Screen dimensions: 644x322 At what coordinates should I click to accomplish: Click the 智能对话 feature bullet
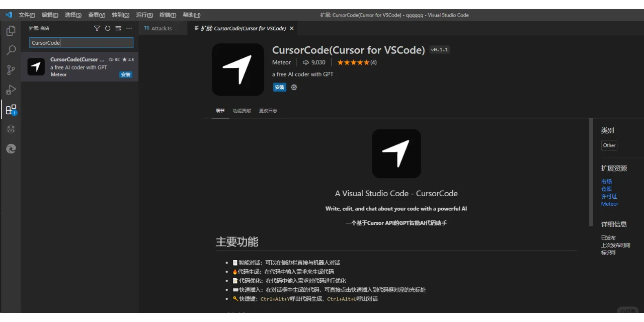point(286,263)
